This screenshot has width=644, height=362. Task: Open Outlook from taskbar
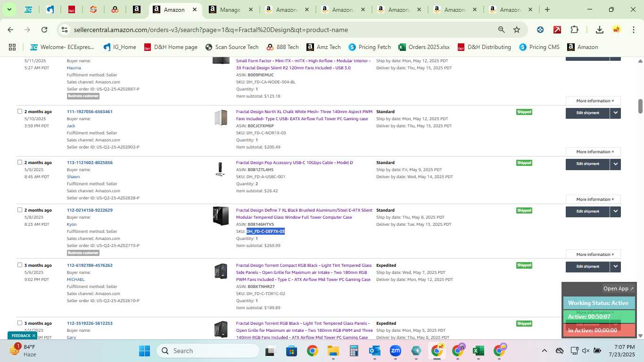tap(375, 351)
